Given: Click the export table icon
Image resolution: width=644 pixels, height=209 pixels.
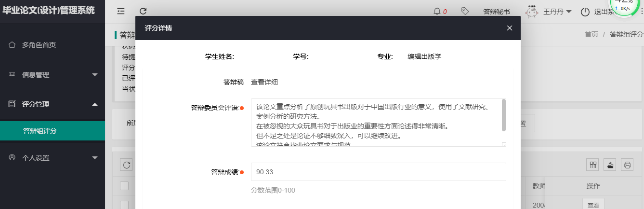Looking at the screenshot, I should [x=610, y=165].
